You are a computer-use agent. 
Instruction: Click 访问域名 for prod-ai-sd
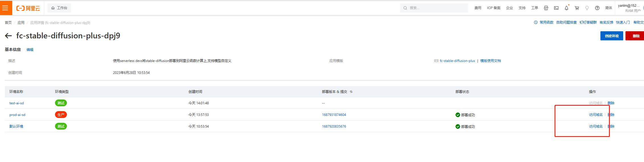[596, 115]
